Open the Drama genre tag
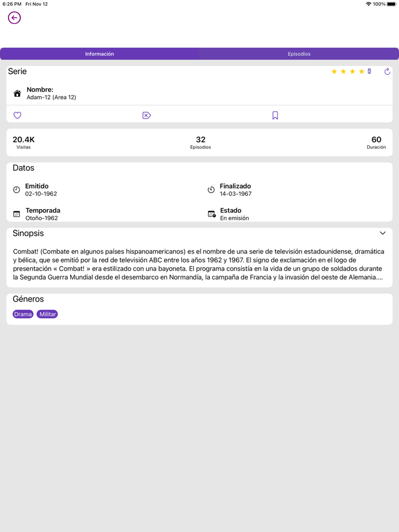The height and width of the screenshot is (532, 399). [23, 314]
